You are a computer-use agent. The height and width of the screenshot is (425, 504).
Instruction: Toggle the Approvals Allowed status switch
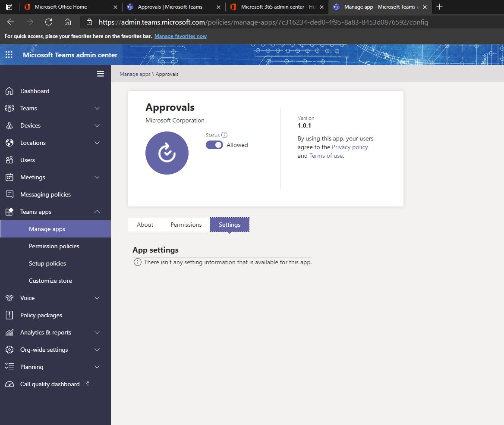[x=214, y=145]
